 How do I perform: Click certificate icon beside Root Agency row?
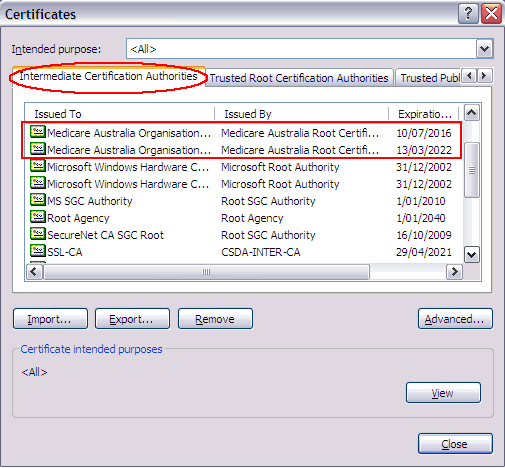tap(38, 217)
